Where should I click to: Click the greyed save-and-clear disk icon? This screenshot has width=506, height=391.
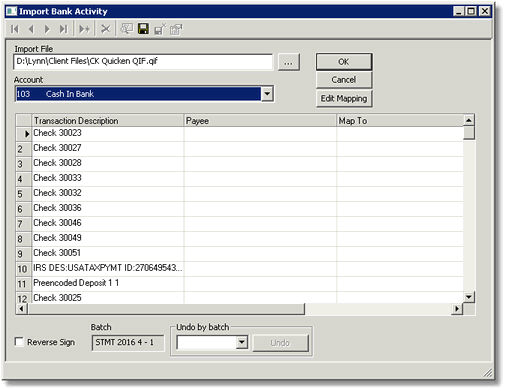[x=160, y=29]
